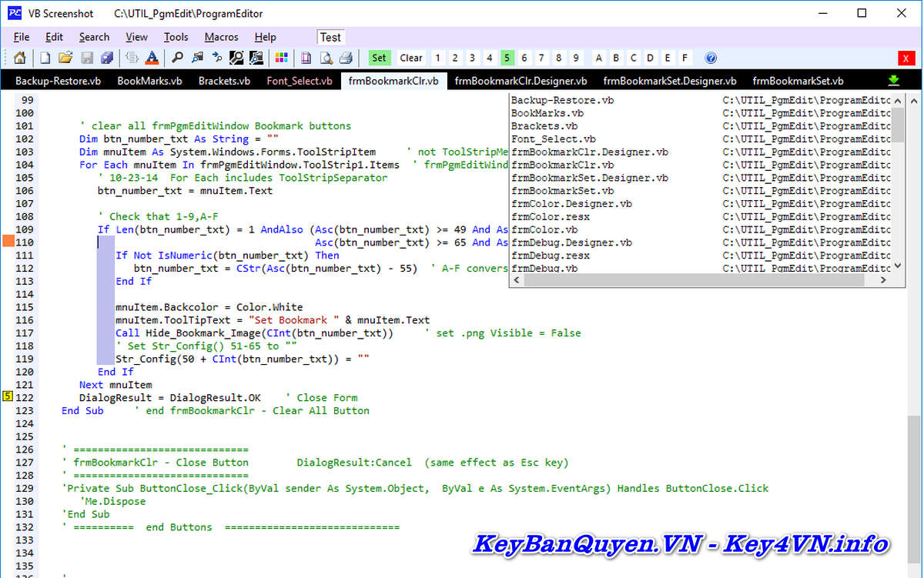Open the Macros menu
Viewport: 924px width, 578px height.
tap(221, 36)
